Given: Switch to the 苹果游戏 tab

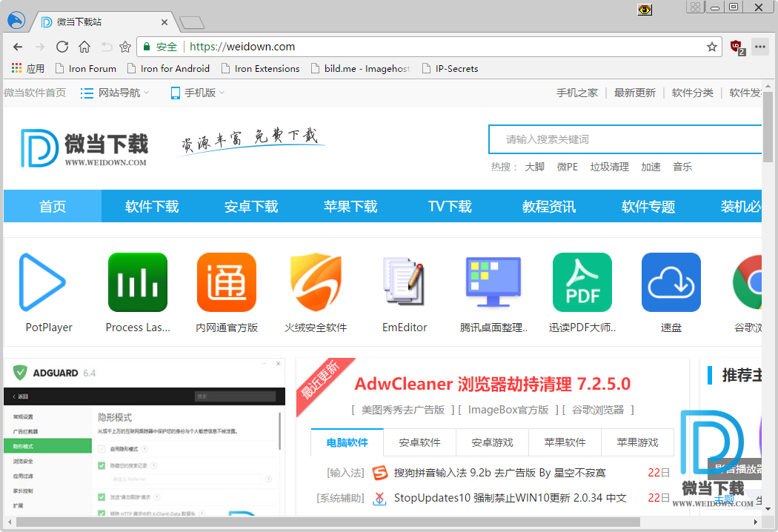Looking at the screenshot, I should click(x=637, y=442).
